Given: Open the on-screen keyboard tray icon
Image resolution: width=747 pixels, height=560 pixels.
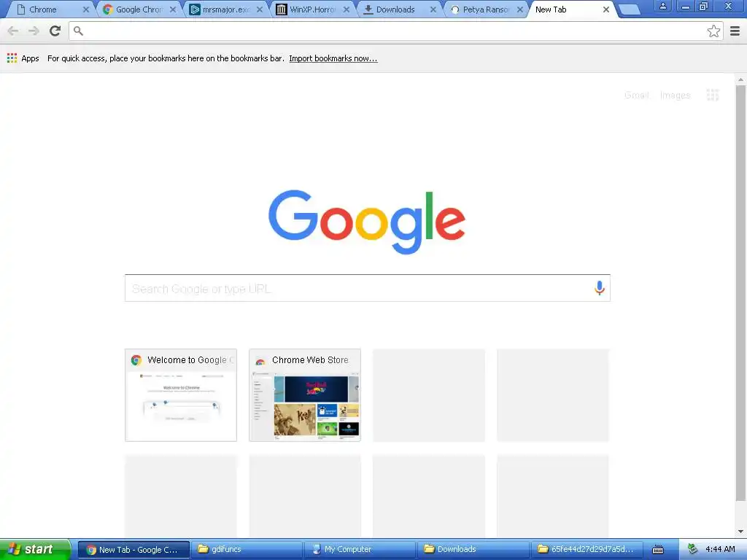Looking at the screenshot, I should (658, 550).
